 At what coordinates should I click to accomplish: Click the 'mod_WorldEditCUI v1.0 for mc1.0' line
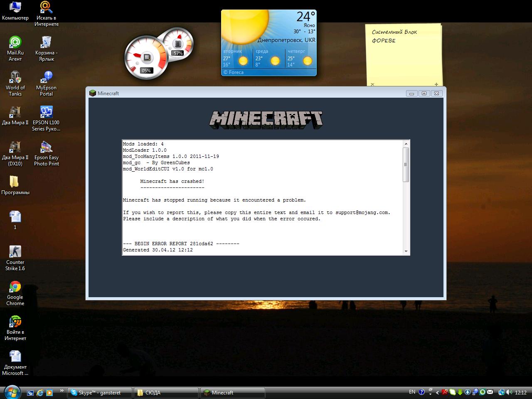(168, 169)
